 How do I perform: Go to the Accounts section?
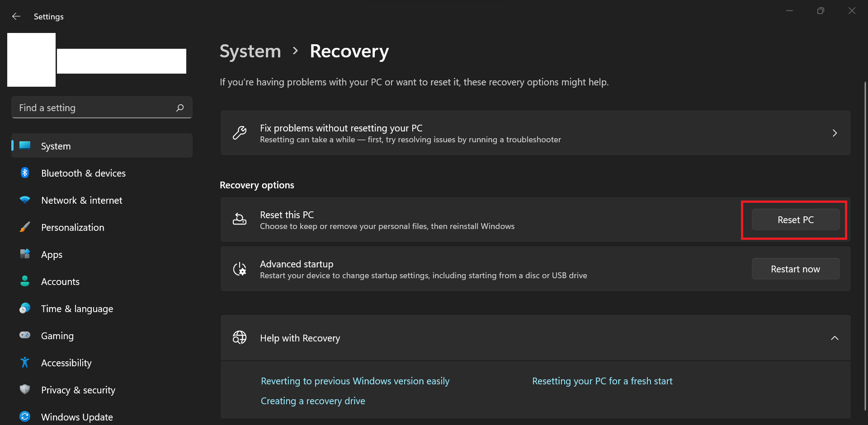coord(60,282)
